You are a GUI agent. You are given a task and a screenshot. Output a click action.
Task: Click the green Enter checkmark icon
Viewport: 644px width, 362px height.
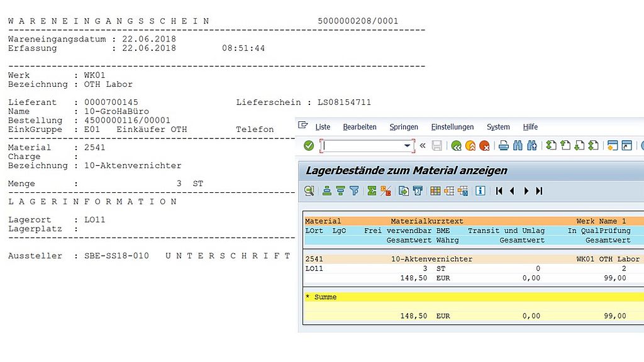click(x=309, y=146)
